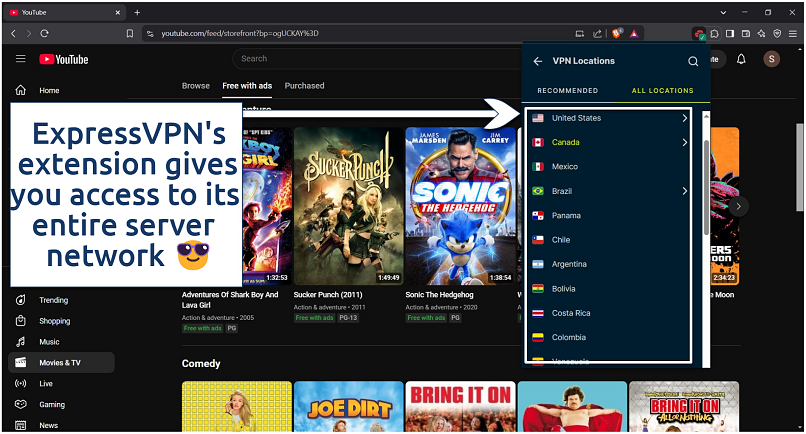Expand the United States server list
This screenshot has width=806, height=434.
pyautogui.click(x=685, y=118)
